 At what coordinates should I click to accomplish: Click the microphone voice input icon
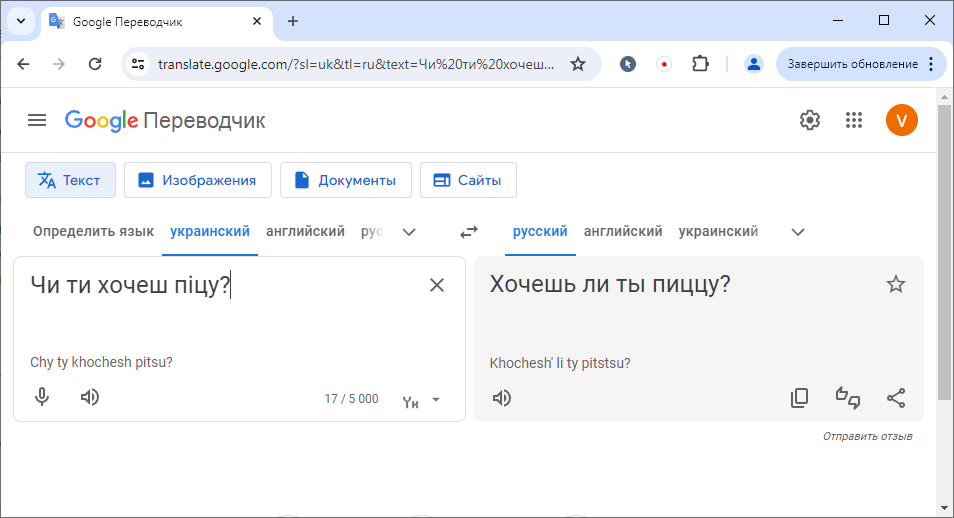click(42, 397)
